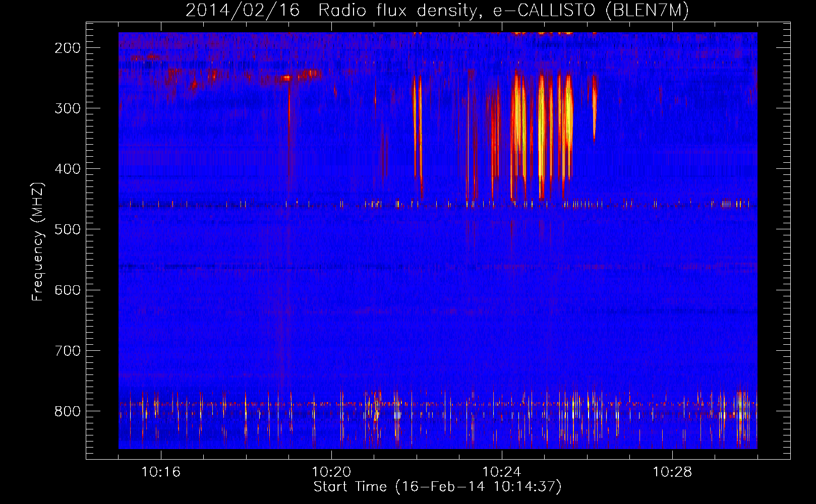Click the 'Start Time (16-Feb-14 10:14:37)' label
This screenshot has height=504, width=816.
pos(437,486)
